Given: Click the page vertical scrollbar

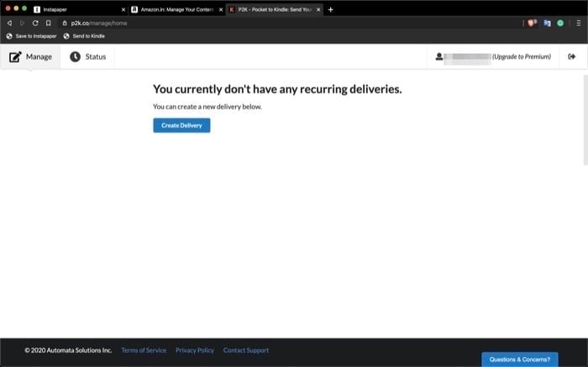Looking at the screenshot, I should click(585, 120).
